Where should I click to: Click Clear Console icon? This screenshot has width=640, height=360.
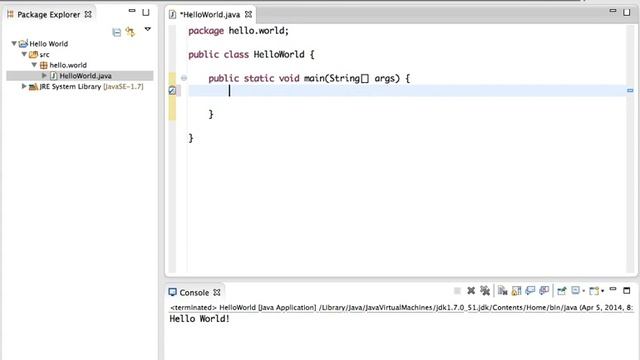(502, 291)
